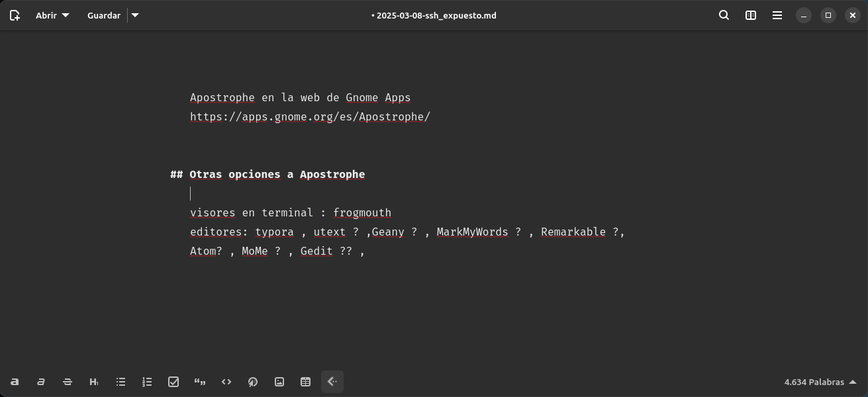Toggle the preview layout panel
Viewport: 868px width, 397px height.
pos(751,15)
